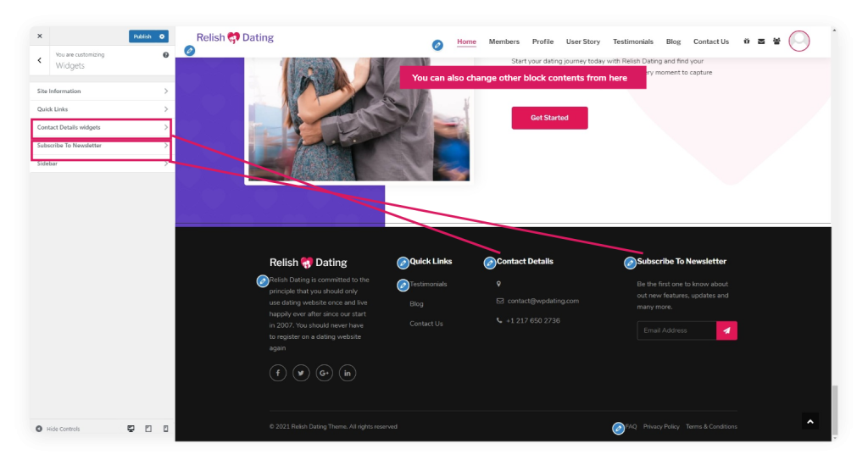
Task: Click the scroll-to-top arrow button
Action: point(810,422)
